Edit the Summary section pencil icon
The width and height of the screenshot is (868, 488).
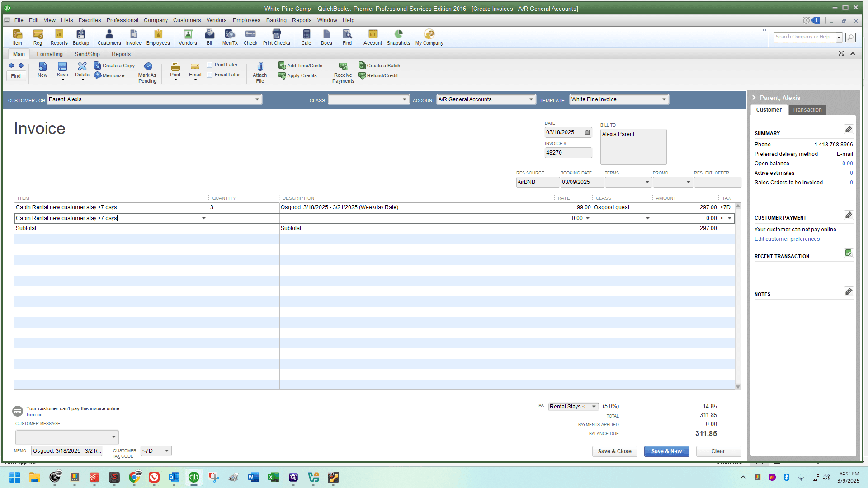tap(849, 130)
